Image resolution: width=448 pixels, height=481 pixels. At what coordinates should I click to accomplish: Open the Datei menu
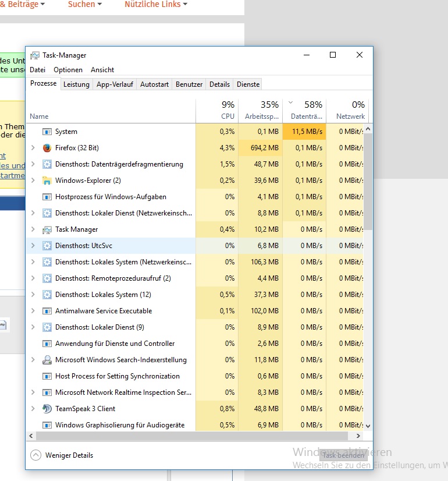pos(37,70)
